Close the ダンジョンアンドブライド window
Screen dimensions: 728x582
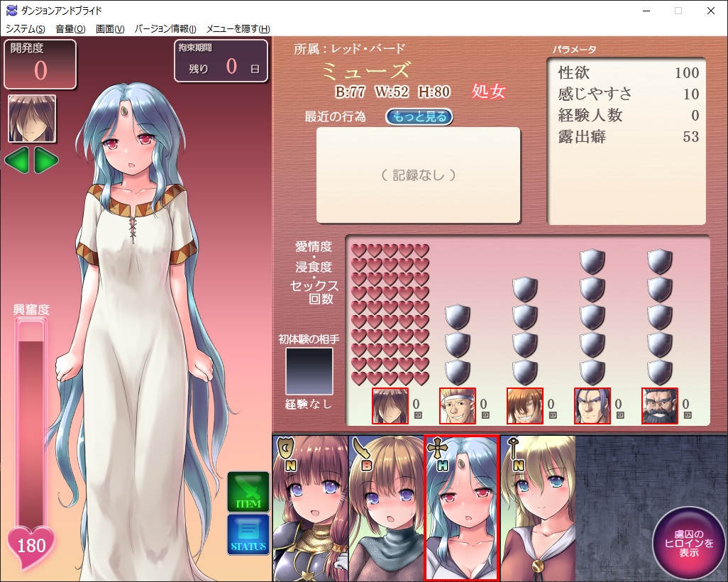(x=711, y=11)
